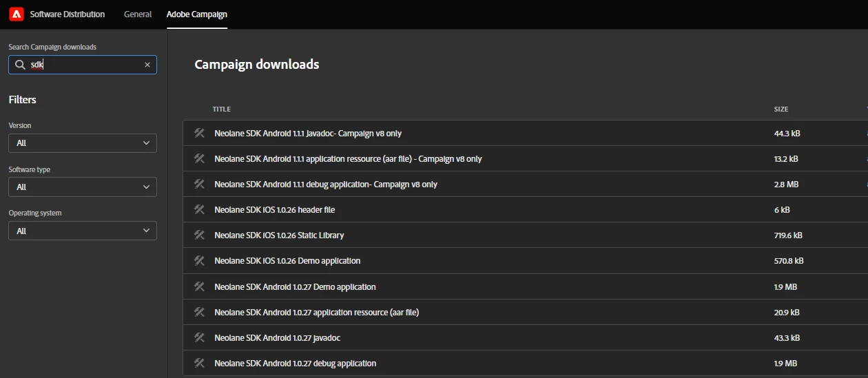Image resolution: width=868 pixels, height=378 pixels.
Task: Click the 570.8 kB size value
Action: point(789,260)
